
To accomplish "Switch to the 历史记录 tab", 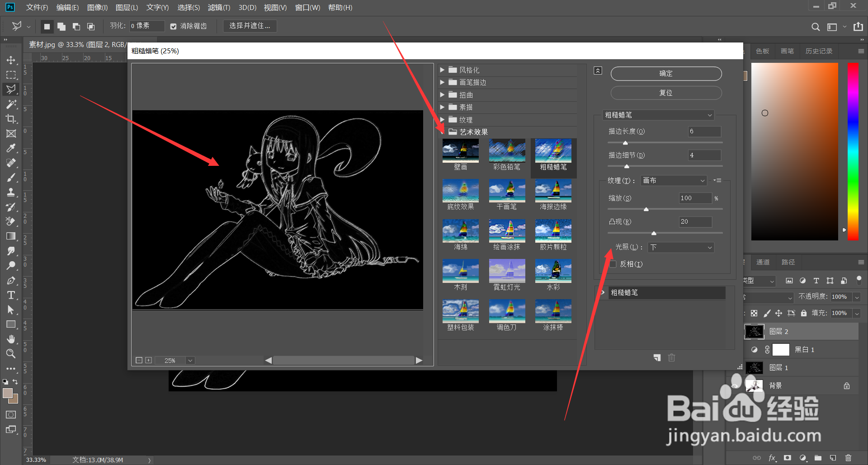I will 819,51.
